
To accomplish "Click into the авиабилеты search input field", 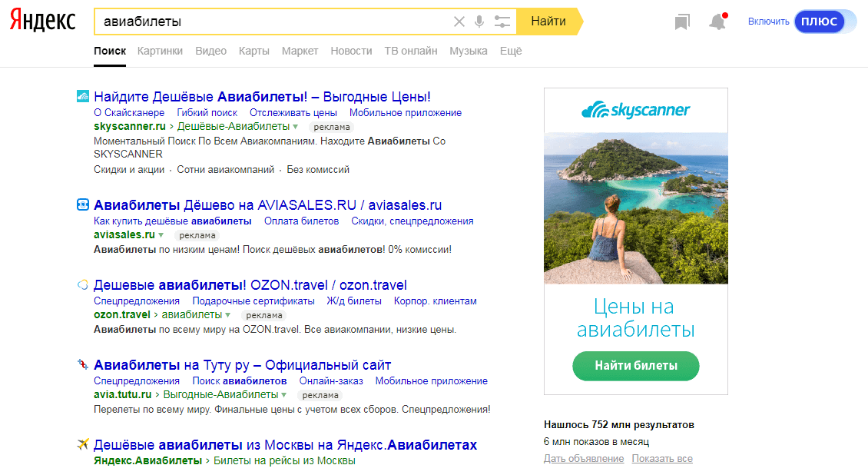I will point(269,22).
